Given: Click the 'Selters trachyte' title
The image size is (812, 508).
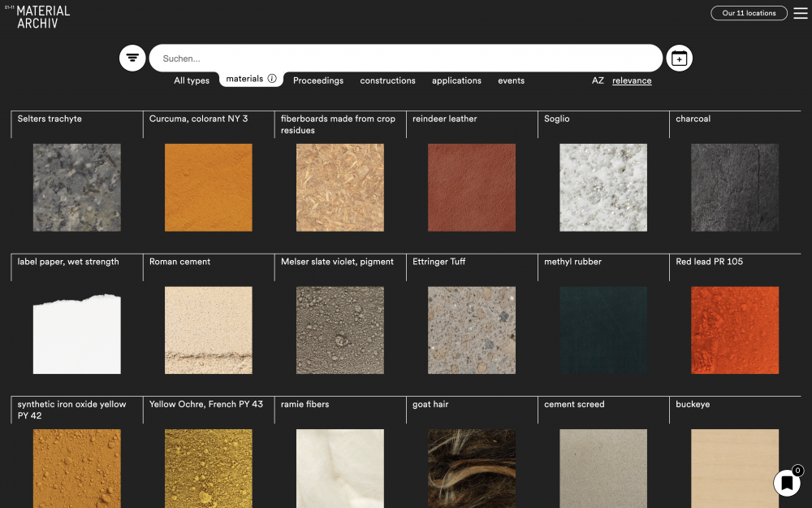Looking at the screenshot, I should [50, 119].
